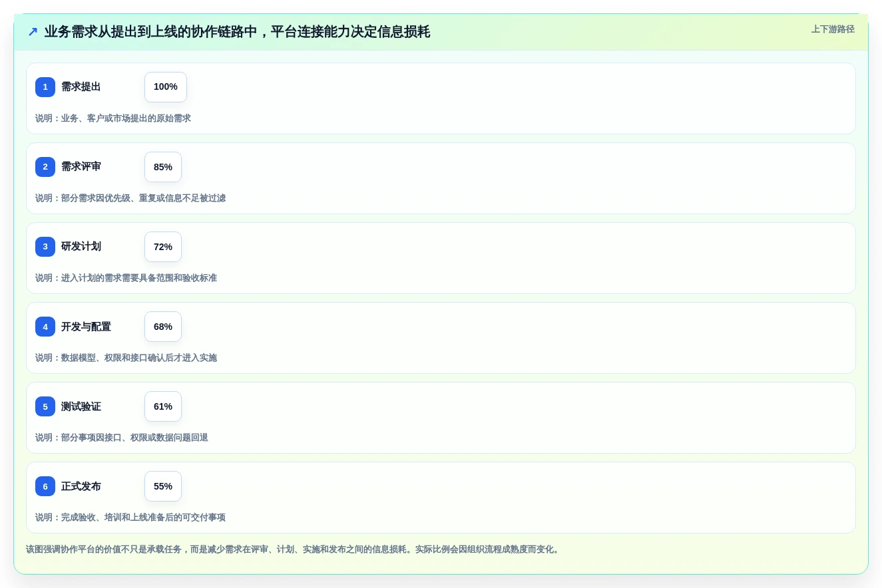
Task: Click the 测试验证 stage name
Action: [x=81, y=406]
